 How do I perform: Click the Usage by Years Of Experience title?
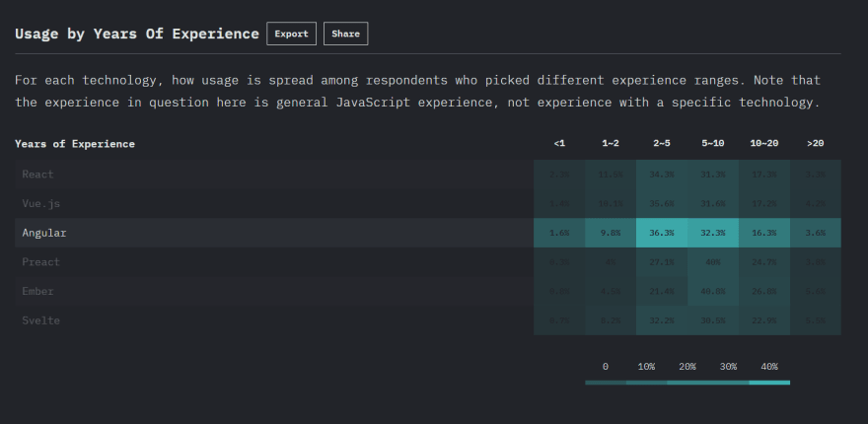point(137,34)
